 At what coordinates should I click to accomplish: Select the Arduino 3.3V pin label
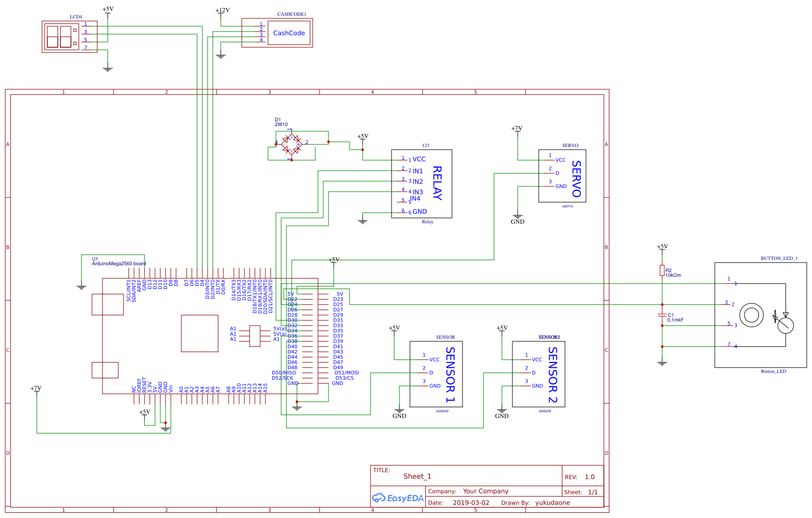click(x=150, y=387)
